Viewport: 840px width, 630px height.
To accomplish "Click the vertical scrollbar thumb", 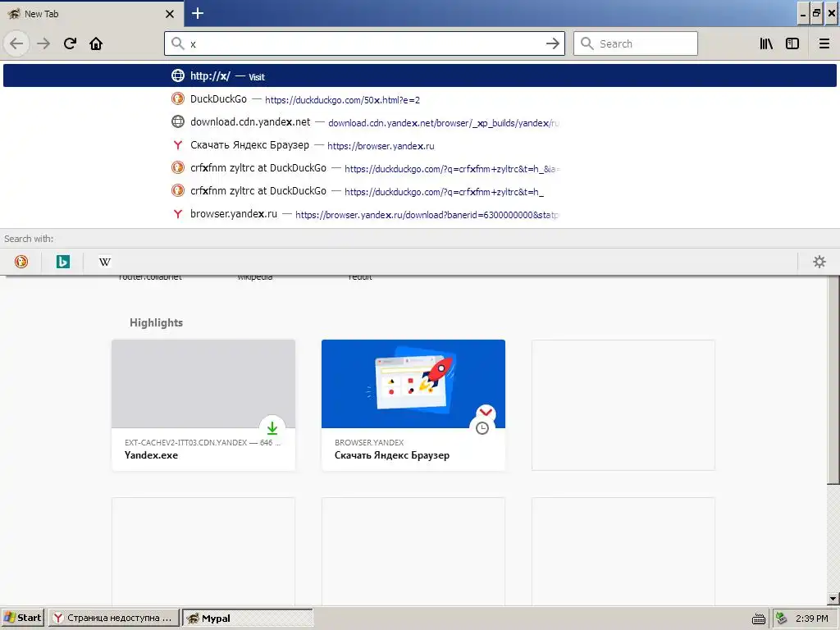I will [x=833, y=381].
